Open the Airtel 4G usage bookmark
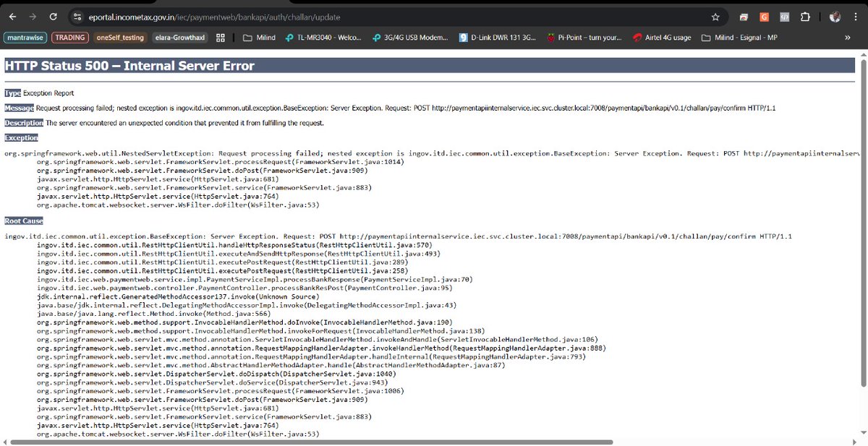Screen dimensions: 868x446 [x=663, y=38]
